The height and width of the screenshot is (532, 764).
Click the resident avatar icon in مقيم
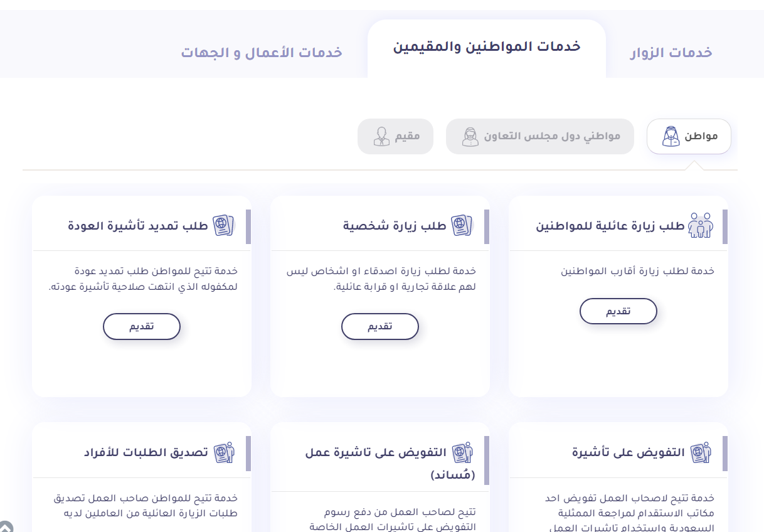(x=381, y=136)
